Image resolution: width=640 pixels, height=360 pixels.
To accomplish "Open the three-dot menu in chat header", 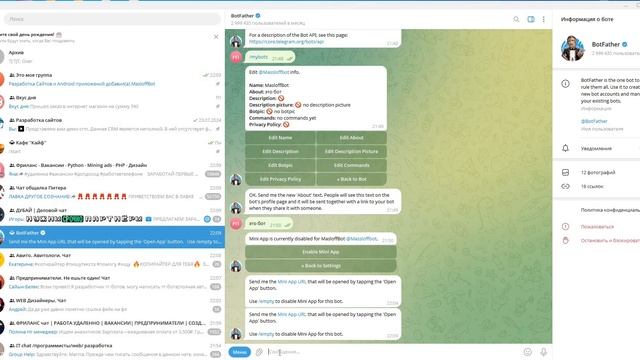I will pos(543,19).
